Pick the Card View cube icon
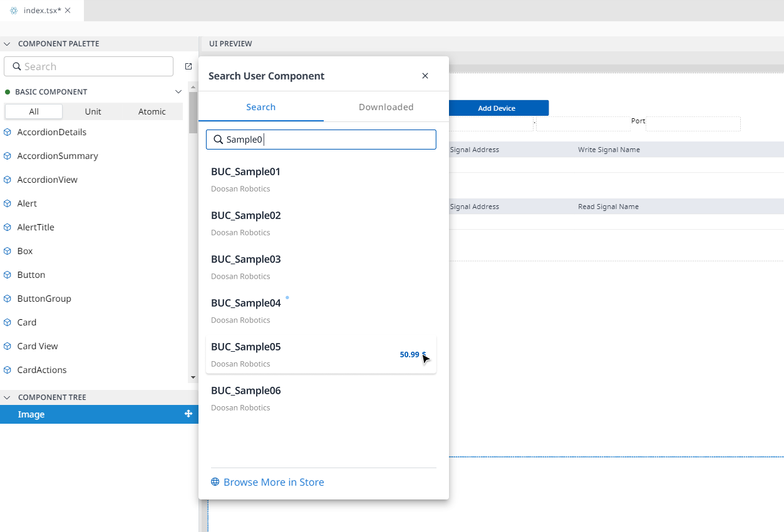The image size is (784, 532). click(x=8, y=346)
